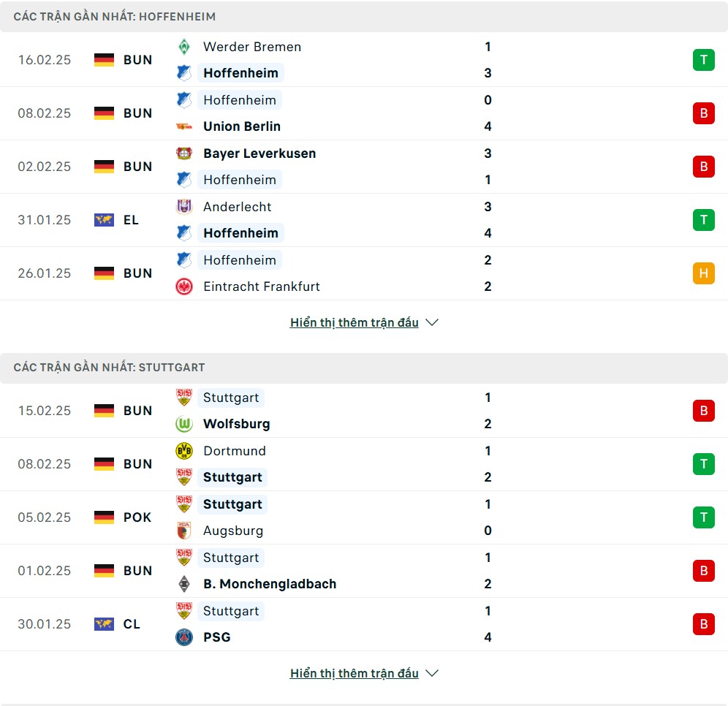Click the Augsburg team crest
The image size is (728, 706).
[x=184, y=531]
